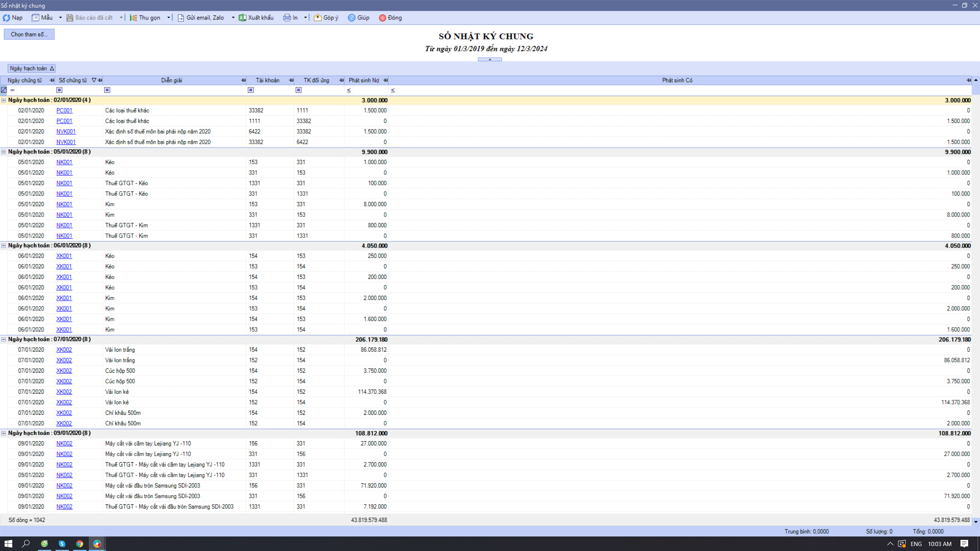Screen dimensions: 980x551
Task: Collapse group Ngày hạch toán 09/01/2020
Action: click(x=4, y=433)
